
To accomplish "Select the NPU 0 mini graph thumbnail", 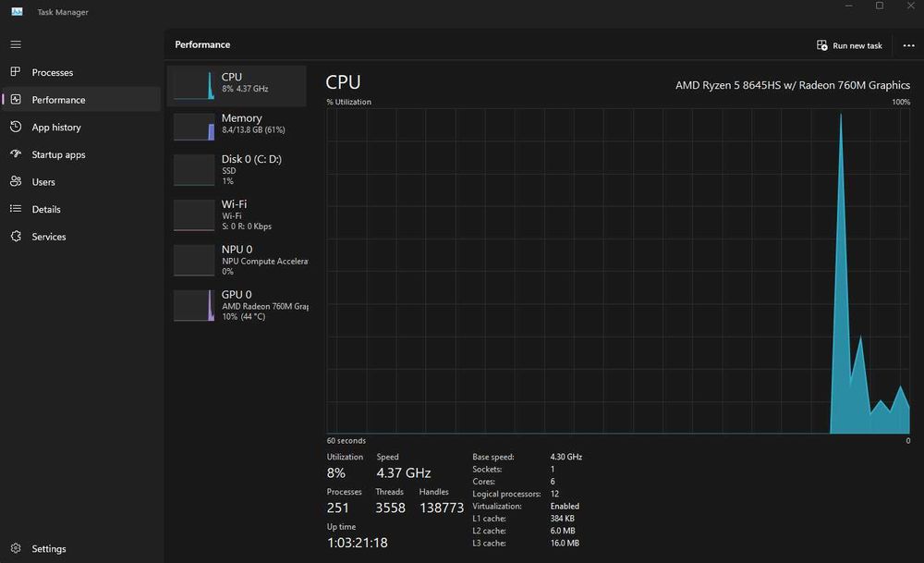I will [x=194, y=261].
